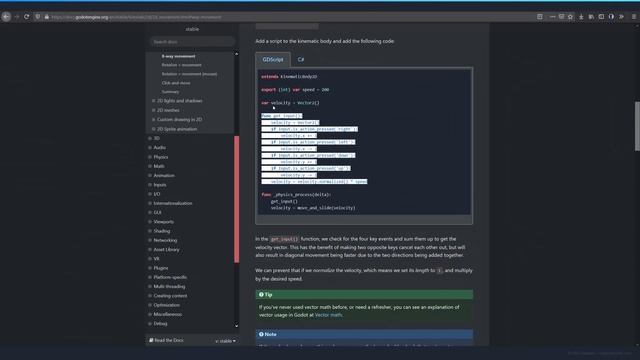The width and height of the screenshot is (640, 360).
Task: Click the inline get_input() code snippet
Action: pyautogui.click(x=284, y=239)
